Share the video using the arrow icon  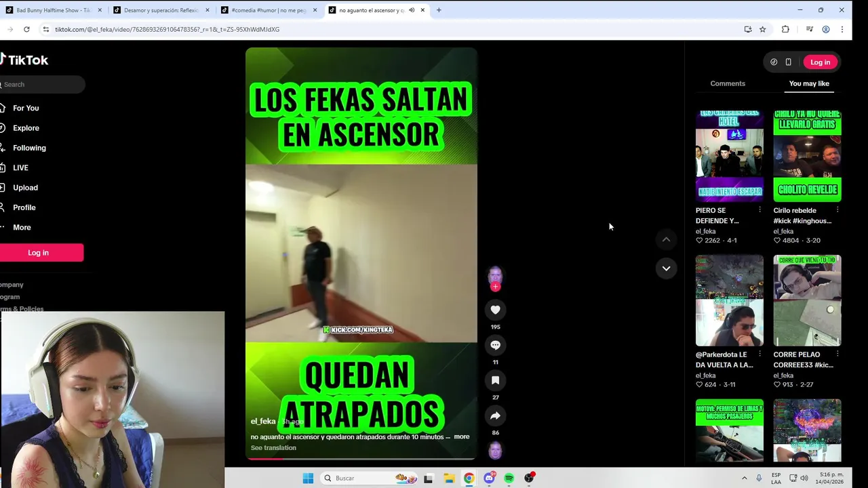click(x=495, y=415)
